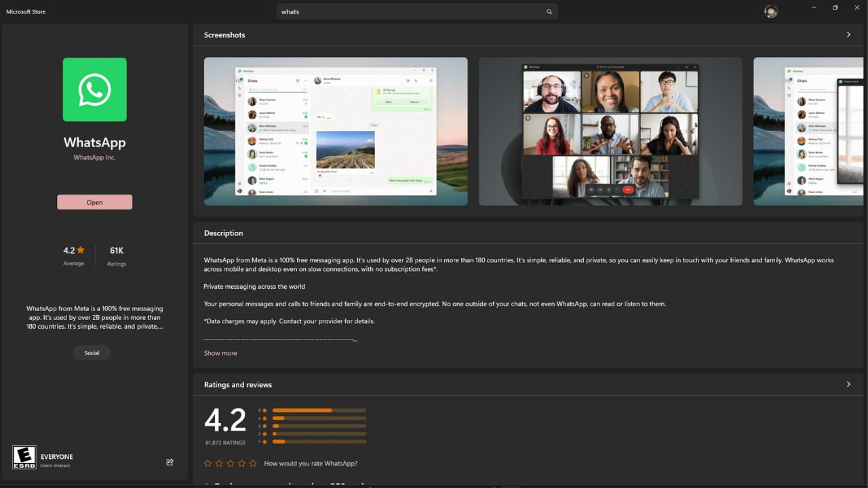Open the user profile avatar
The width and height of the screenshot is (868, 488).
click(x=770, y=12)
